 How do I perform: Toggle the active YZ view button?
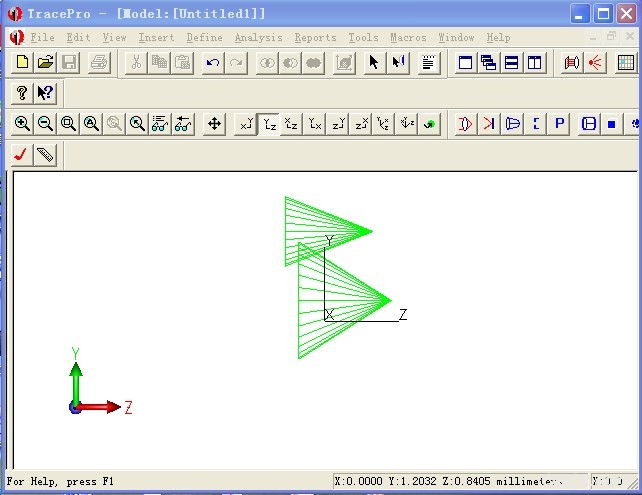(269, 124)
